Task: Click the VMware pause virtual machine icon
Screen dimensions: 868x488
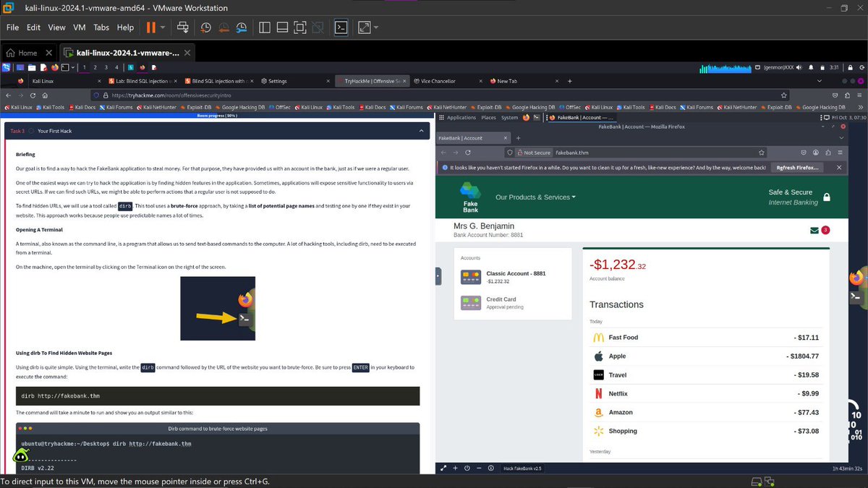Action: click(x=151, y=27)
